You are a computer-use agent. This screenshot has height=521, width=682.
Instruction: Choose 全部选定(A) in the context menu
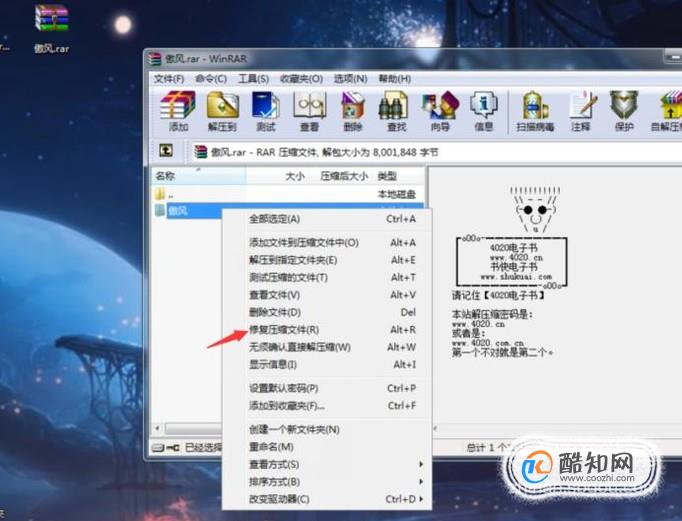click(327, 219)
